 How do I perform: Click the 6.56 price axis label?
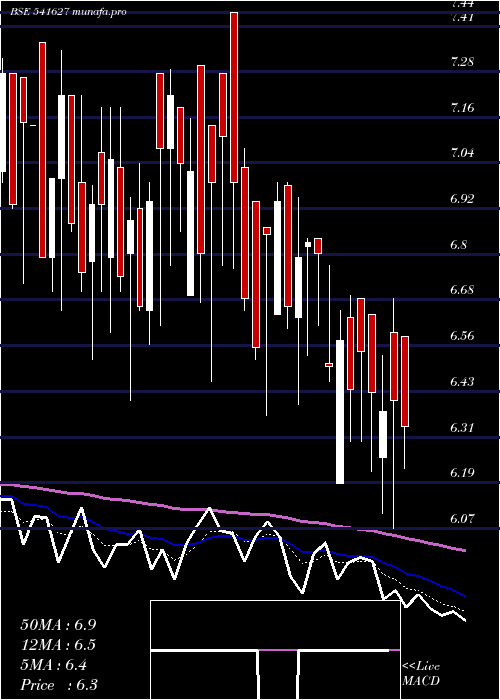(462, 336)
